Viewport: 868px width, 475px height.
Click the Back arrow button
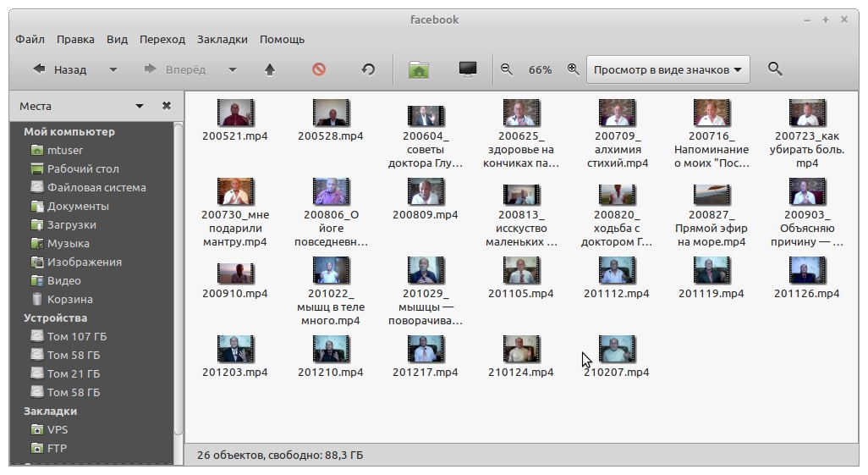[59, 69]
